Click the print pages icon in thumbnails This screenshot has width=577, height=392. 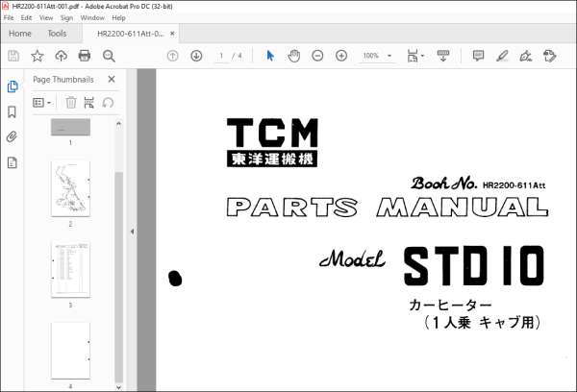89,103
